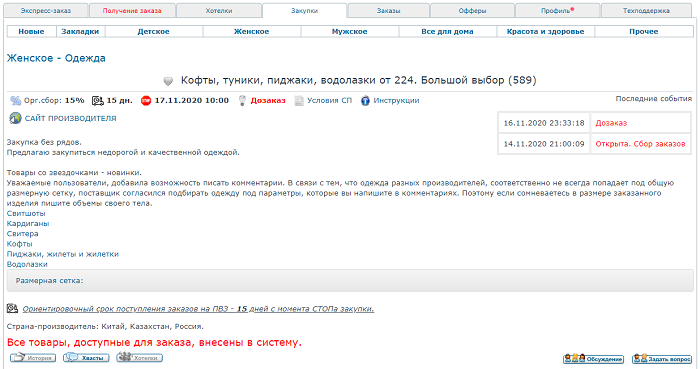Open the Кардиганы subcategory link
The width and height of the screenshot is (700, 369).
(28, 224)
